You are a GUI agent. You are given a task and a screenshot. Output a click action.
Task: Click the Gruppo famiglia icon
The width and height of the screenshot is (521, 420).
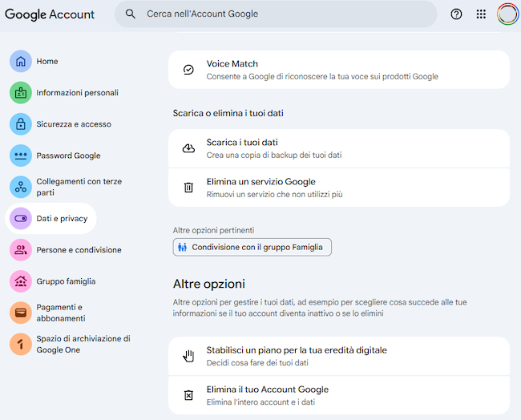tap(20, 281)
